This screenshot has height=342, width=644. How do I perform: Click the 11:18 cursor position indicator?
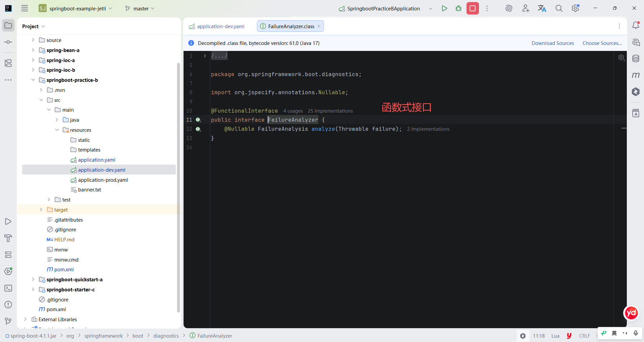pyautogui.click(x=539, y=336)
